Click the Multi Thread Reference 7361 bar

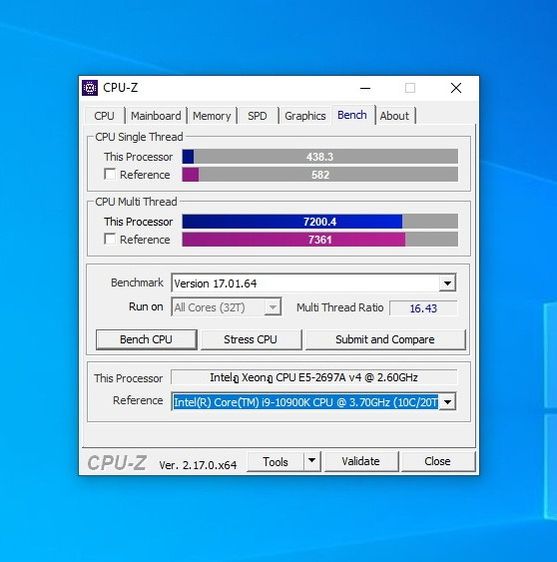[x=320, y=239]
